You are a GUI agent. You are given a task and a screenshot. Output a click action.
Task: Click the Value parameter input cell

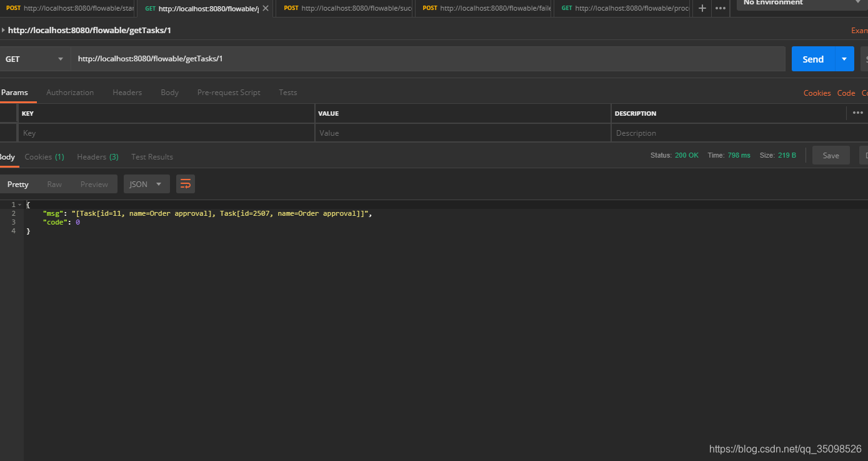(462, 133)
